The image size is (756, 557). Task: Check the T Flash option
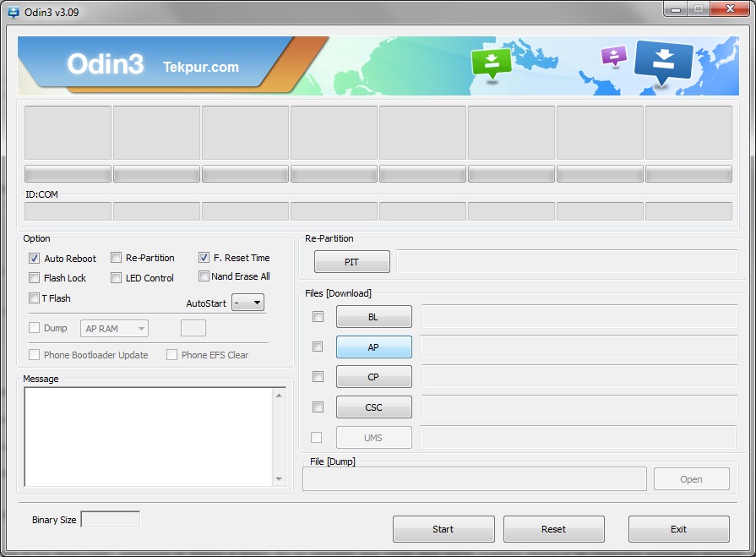coord(34,298)
